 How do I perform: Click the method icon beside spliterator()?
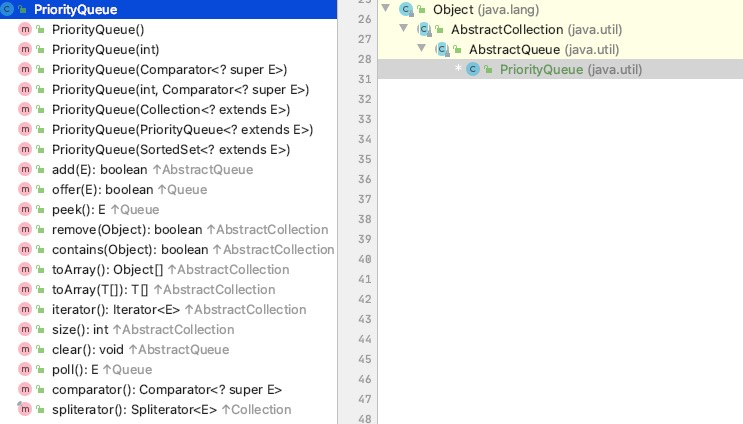point(24,410)
